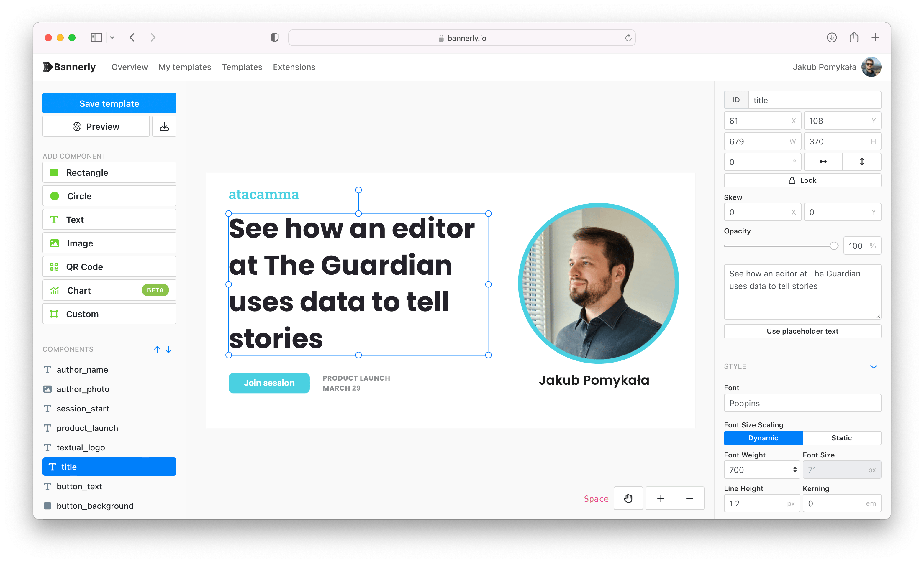Click the X position field
The width and height of the screenshot is (924, 563).
pyautogui.click(x=762, y=121)
